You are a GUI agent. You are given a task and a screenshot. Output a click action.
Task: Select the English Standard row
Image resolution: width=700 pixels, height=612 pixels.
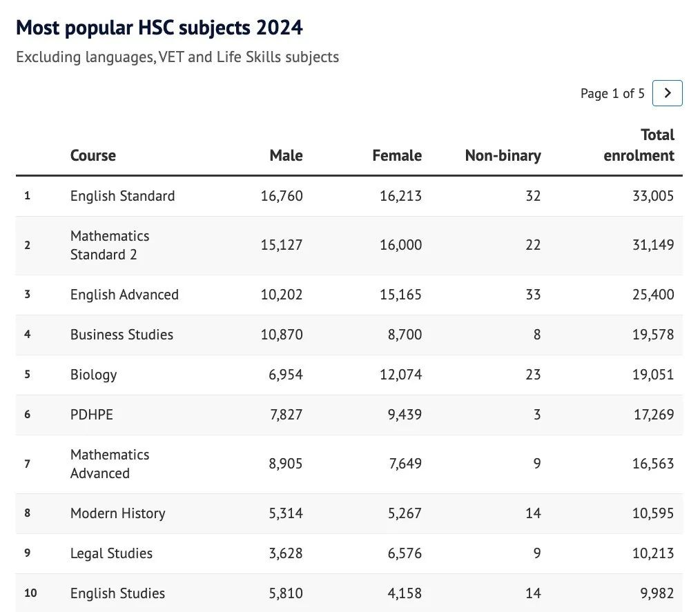tap(122, 196)
